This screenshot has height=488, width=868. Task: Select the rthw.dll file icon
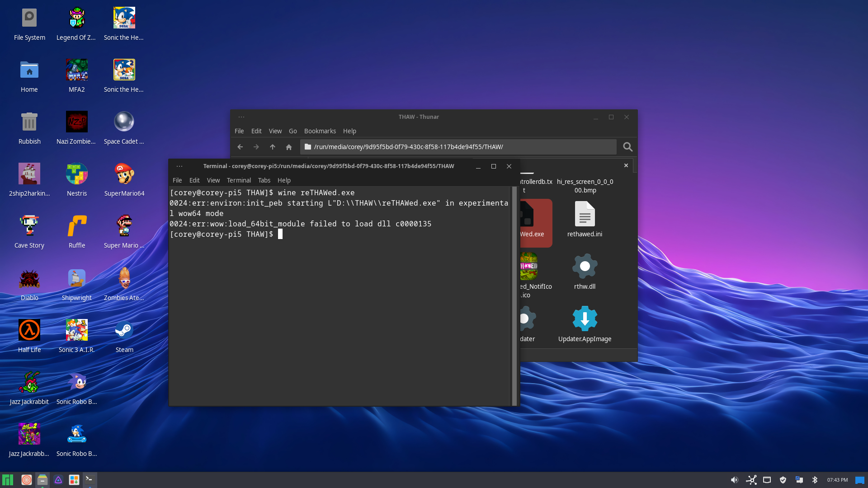pyautogui.click(x=585, y=267)
